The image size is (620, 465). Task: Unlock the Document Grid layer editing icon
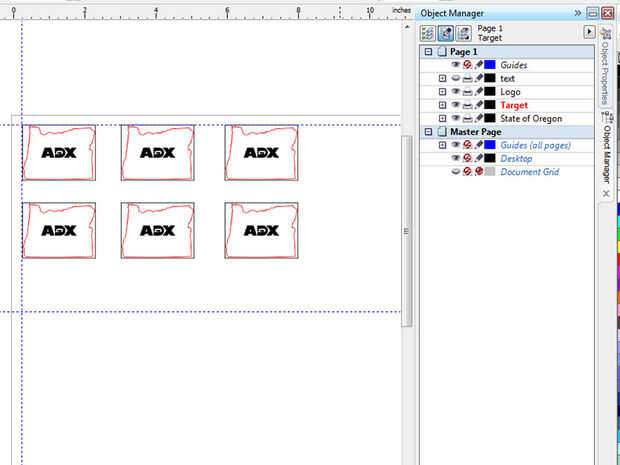click(478, 172)
